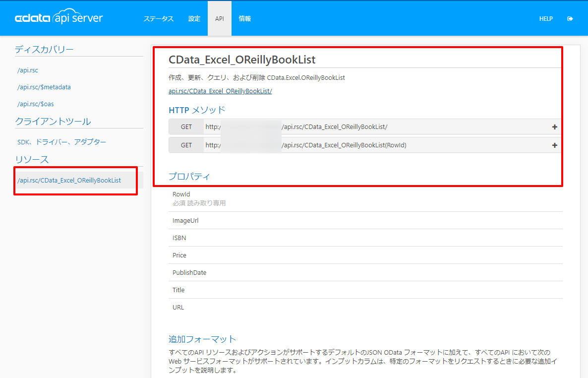Expand the first GET method plus icon
This screenshot has height=378, width=588.
click(x=555, y=127)
